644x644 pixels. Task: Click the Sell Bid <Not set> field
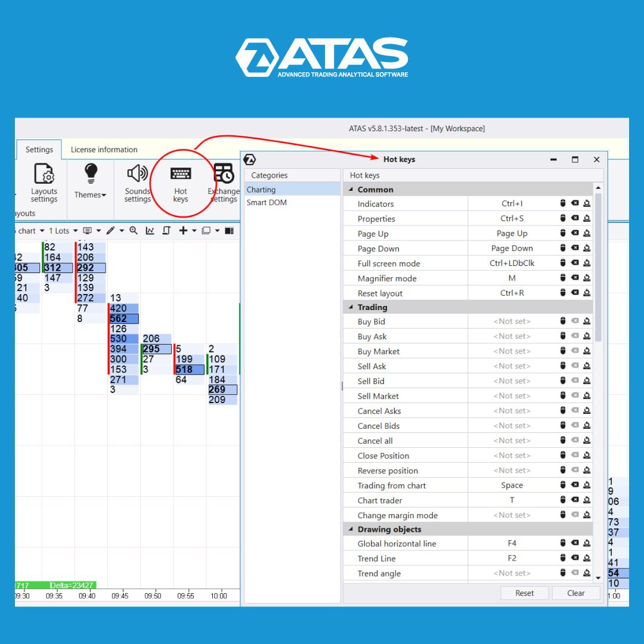point(512,380)
